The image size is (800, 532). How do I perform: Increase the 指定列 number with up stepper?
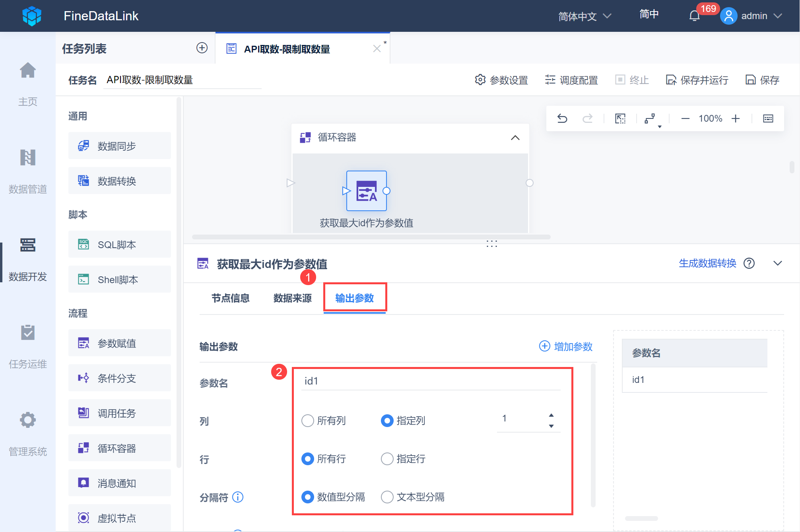tap(551, 415)
